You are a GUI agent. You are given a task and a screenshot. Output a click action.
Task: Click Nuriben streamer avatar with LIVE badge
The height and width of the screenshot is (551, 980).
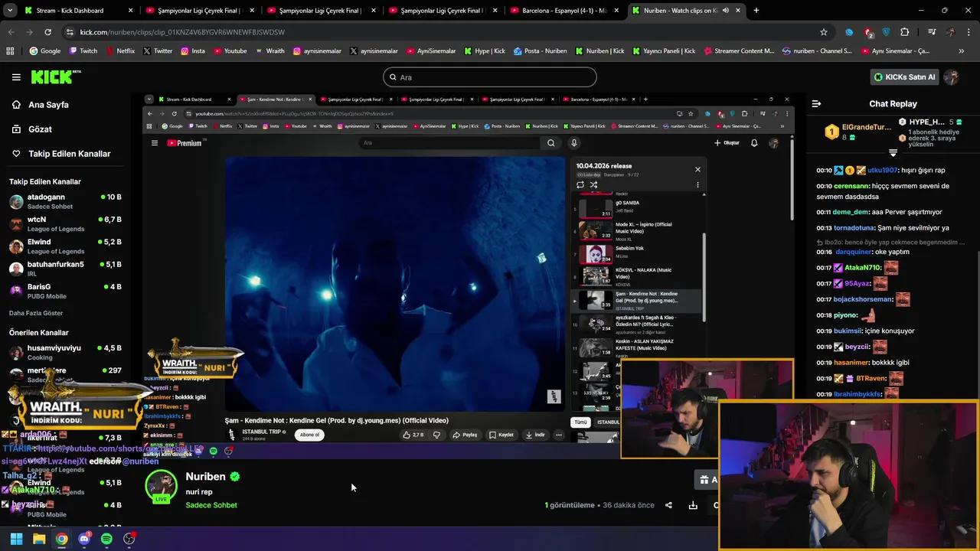click(162, 487)
